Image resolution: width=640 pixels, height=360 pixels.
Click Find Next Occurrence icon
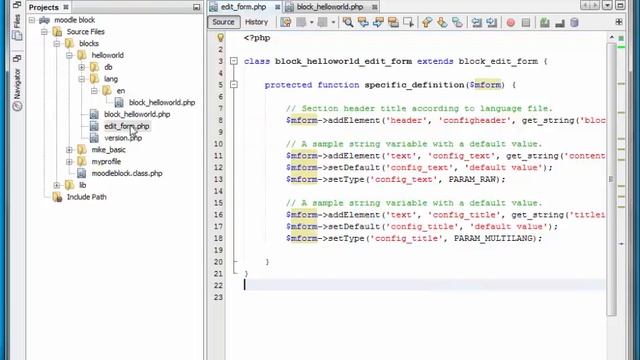378,22
